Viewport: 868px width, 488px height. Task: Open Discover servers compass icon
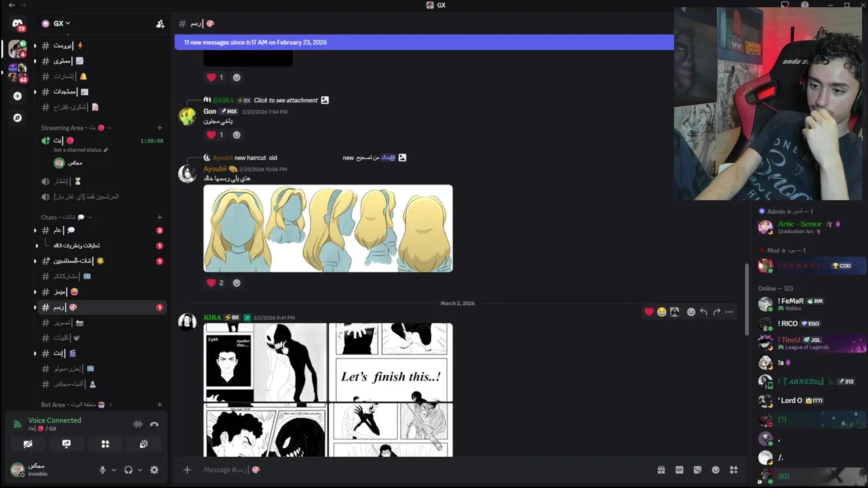click(x=18, y=118)
